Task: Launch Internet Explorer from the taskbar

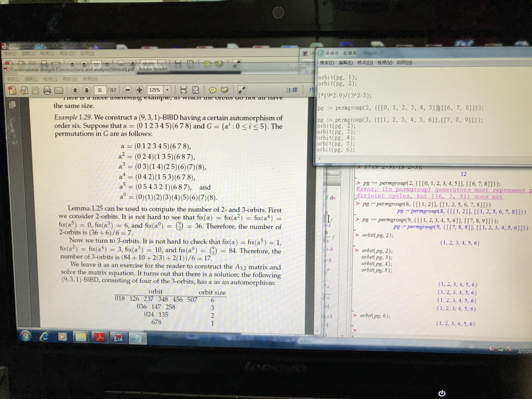Action: tap(44, 336)
